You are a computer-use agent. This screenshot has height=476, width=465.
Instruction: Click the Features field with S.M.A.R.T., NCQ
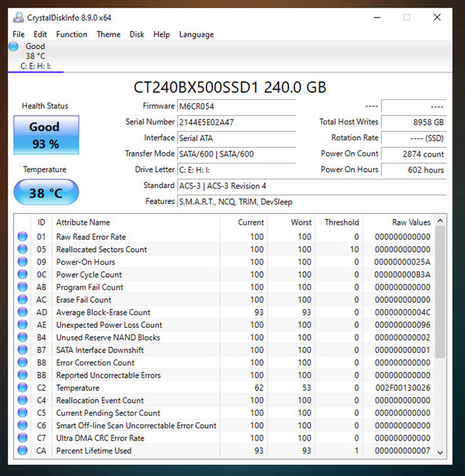point(312,202)
